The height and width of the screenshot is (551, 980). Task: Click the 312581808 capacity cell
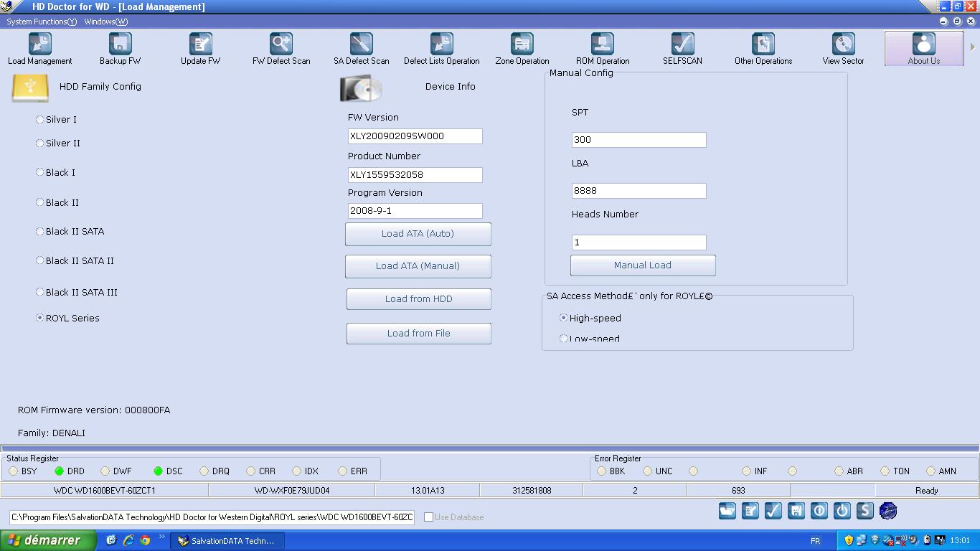[x=532, y=491]
